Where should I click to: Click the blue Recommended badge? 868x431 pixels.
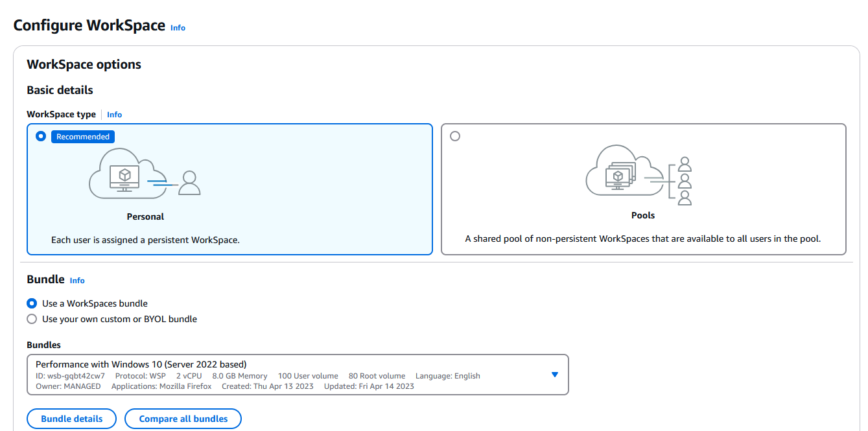(83, 137)
